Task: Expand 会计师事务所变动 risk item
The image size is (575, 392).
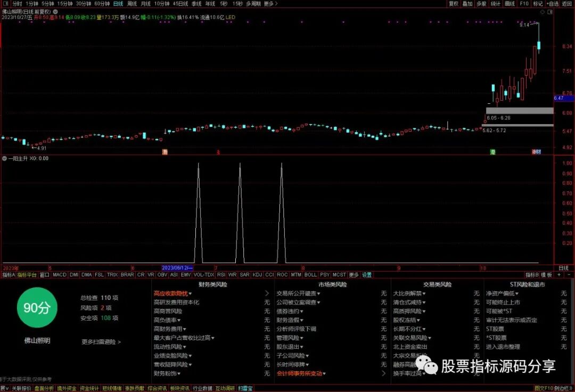Action: [x=301, y=374]
